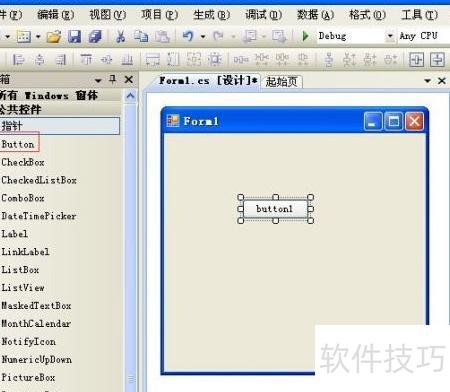Undo the last action
The image size is (450, 392).
(188, 36)
